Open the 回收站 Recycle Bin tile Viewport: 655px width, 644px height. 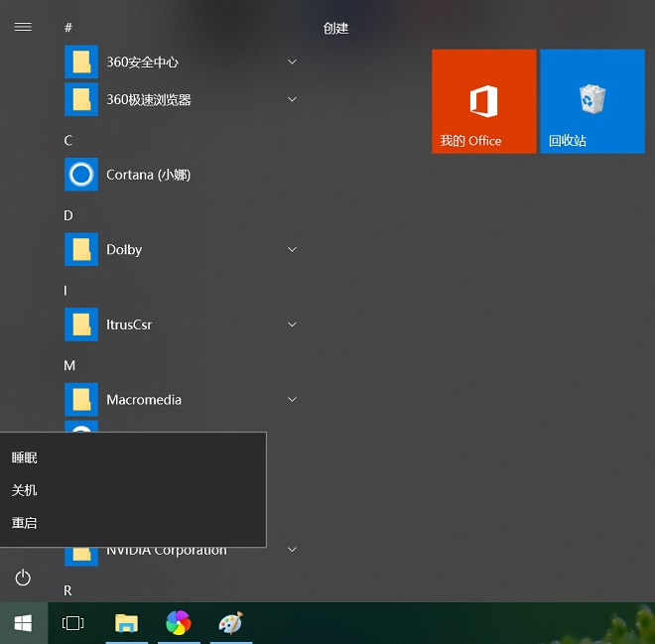pyautogui.click(x=591, y=101)
